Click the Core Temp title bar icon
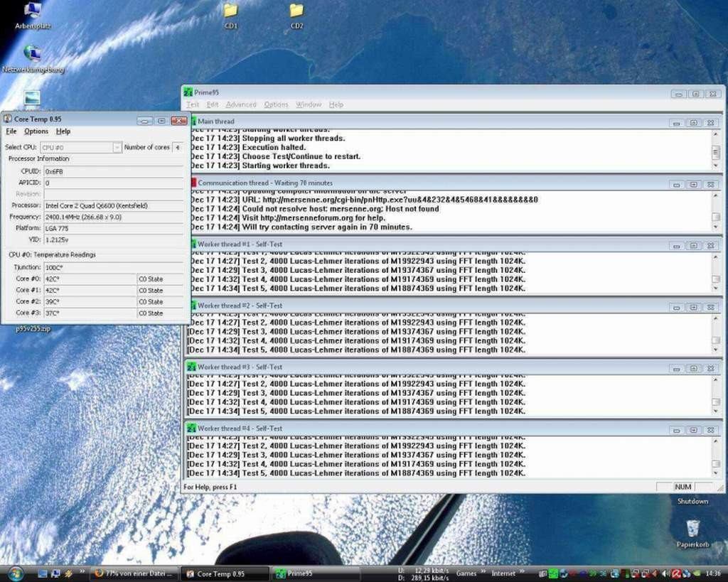Screen dimensions: 728x582 [7, 119]
